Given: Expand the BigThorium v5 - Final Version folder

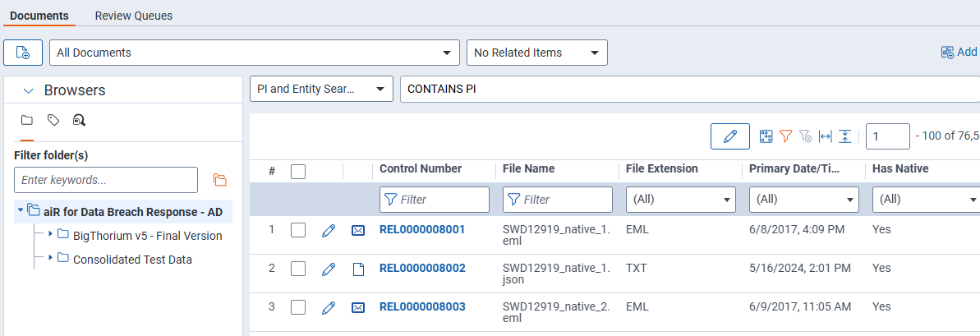Looking at the screenshot, I should pyautogui.click(x=51, y=233).
